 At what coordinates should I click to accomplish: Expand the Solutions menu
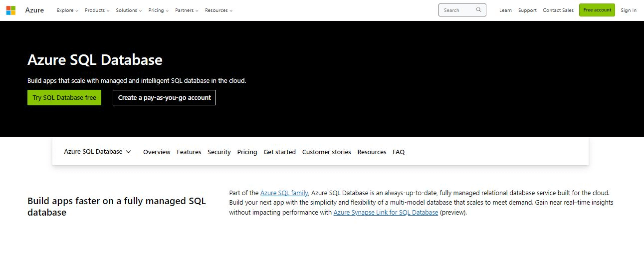pos(129,10)
